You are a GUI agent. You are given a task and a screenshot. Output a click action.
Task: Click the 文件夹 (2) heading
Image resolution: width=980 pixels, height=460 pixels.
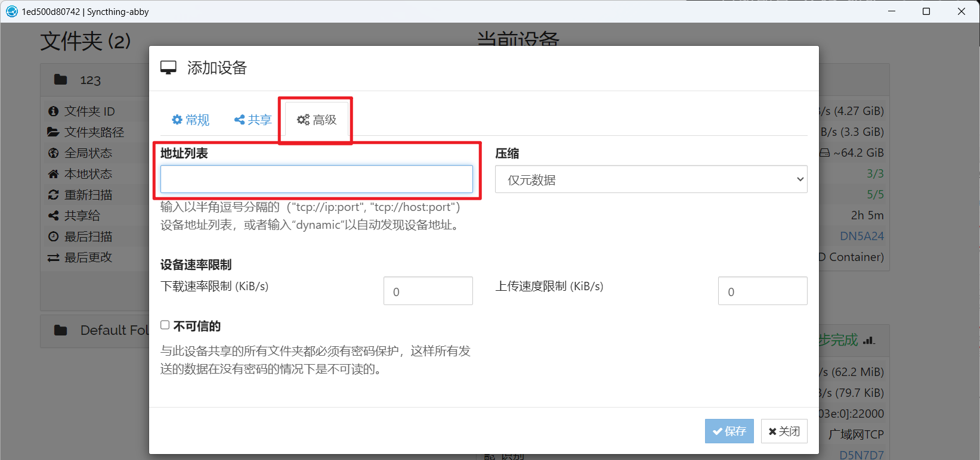click(85, 41)
